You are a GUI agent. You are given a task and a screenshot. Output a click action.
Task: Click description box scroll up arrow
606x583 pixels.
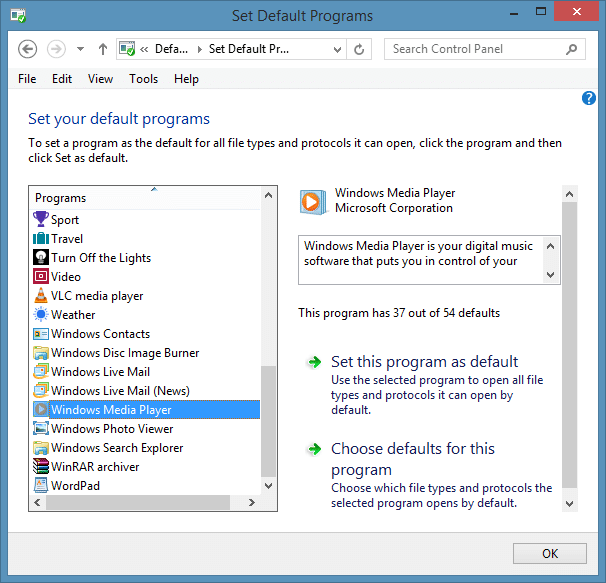pyautogui.click(x=550, y=246)
